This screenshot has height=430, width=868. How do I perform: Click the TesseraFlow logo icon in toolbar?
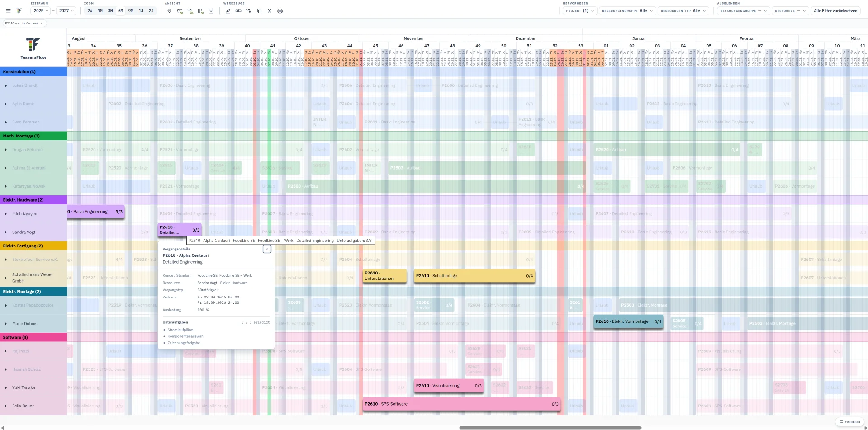19,11
